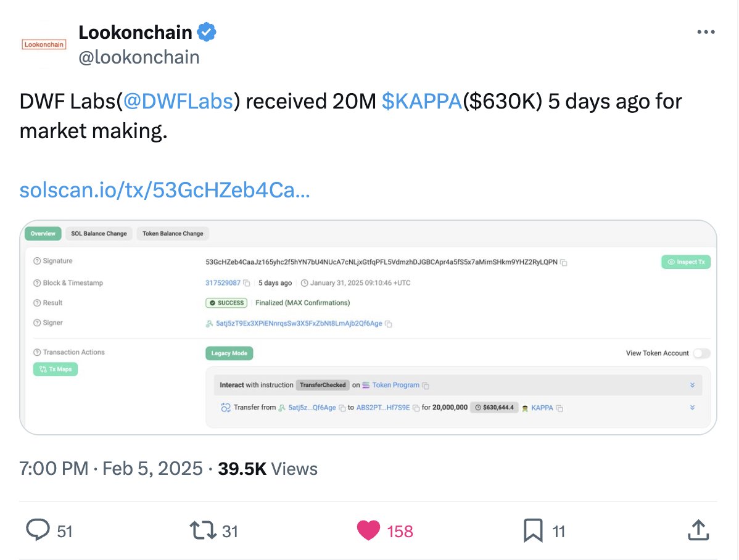Click the share upload icon
The height and width of the screenshot is (560, 739).
pyautogui.click(x=698, y=530)
